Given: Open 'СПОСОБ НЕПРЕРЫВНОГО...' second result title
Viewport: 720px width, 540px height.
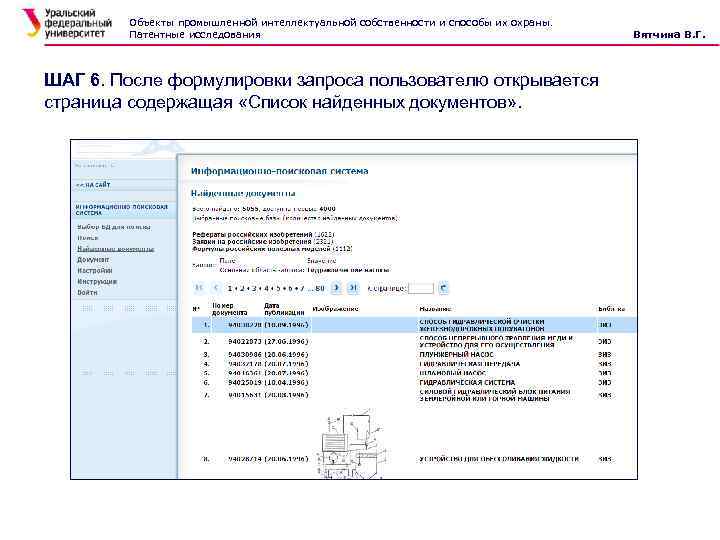Looking at the screenshot, I should [x=496, y=342].
